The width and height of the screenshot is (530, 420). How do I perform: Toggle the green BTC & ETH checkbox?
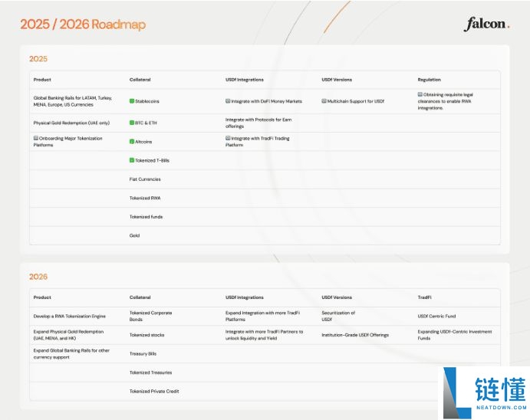coord(132,123)
